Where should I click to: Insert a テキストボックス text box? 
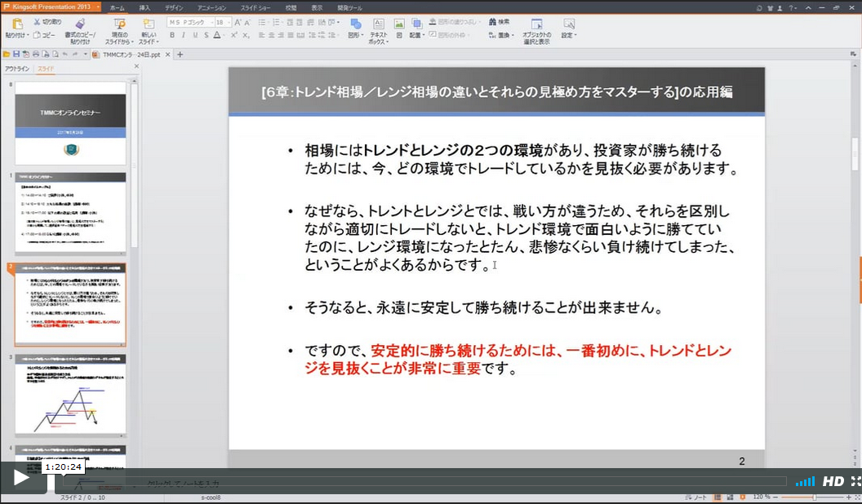click(x=379, y=25)
